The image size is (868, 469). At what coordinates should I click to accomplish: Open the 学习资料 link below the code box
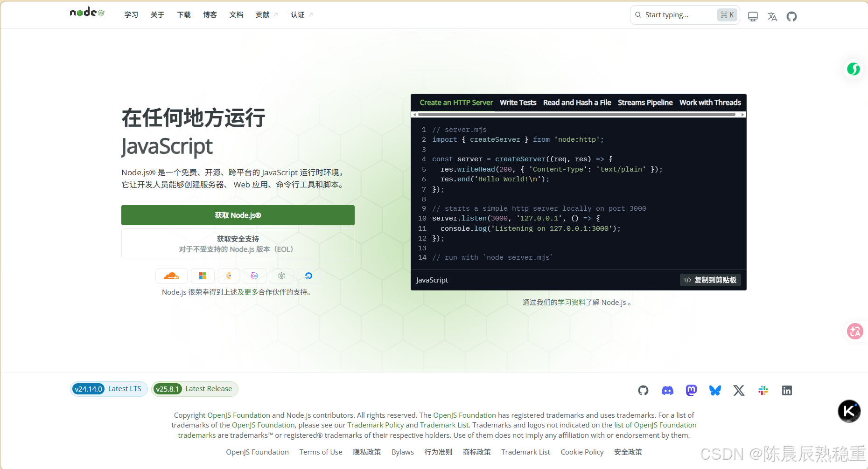[x=572, y=303]
